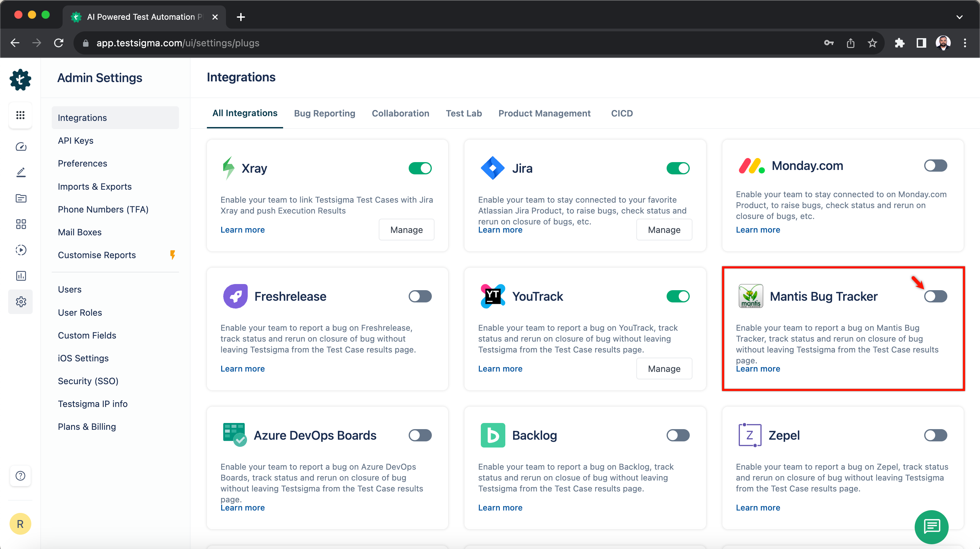Click the run results play-circle icon
Image resolution: width=980 pixels, height=549 pixels.
pyautogui.click(x=20, y=250)
